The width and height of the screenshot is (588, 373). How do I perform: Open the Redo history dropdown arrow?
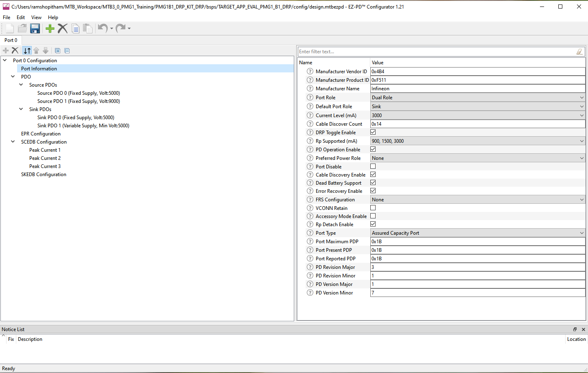tap(129, 28)
